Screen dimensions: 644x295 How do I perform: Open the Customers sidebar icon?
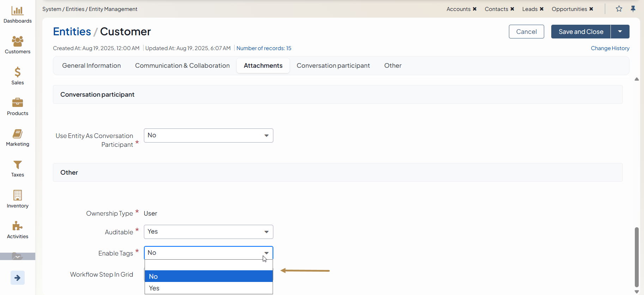pyautogui.click(x=17, y=41)
